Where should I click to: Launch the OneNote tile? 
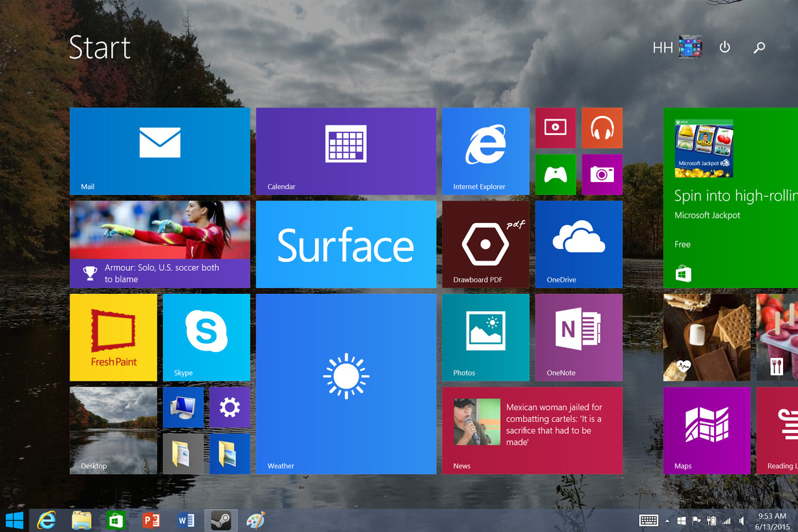pyautogui.click(x=578, y=338)
